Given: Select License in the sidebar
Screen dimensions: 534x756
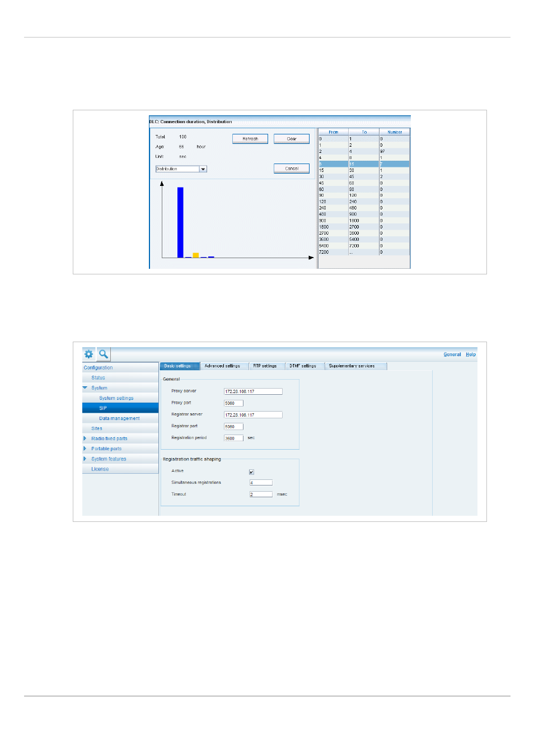Looking at the screenshot, I should click(x=120, y=469).
